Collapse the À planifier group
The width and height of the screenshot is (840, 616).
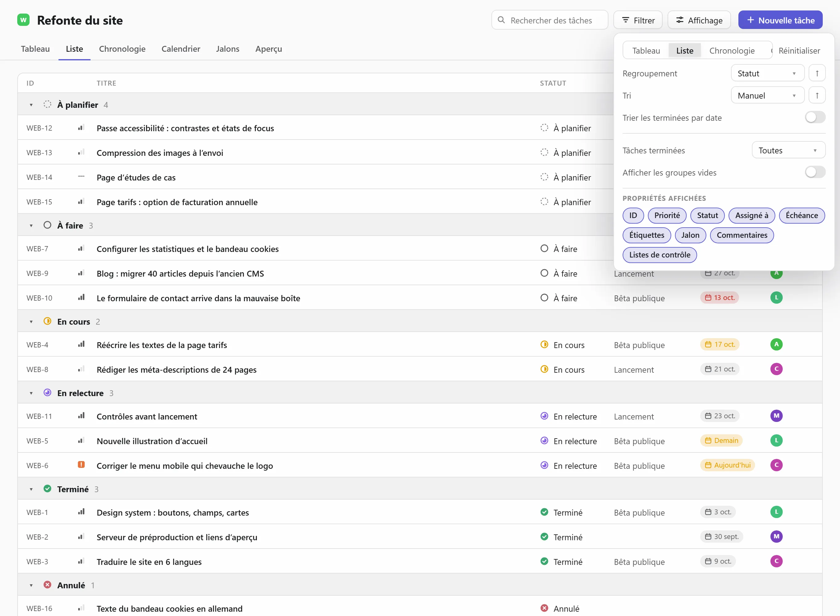point(31,105)
